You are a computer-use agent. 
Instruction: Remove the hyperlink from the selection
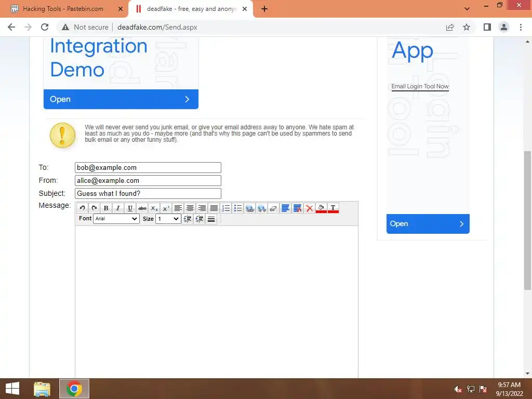262,208
